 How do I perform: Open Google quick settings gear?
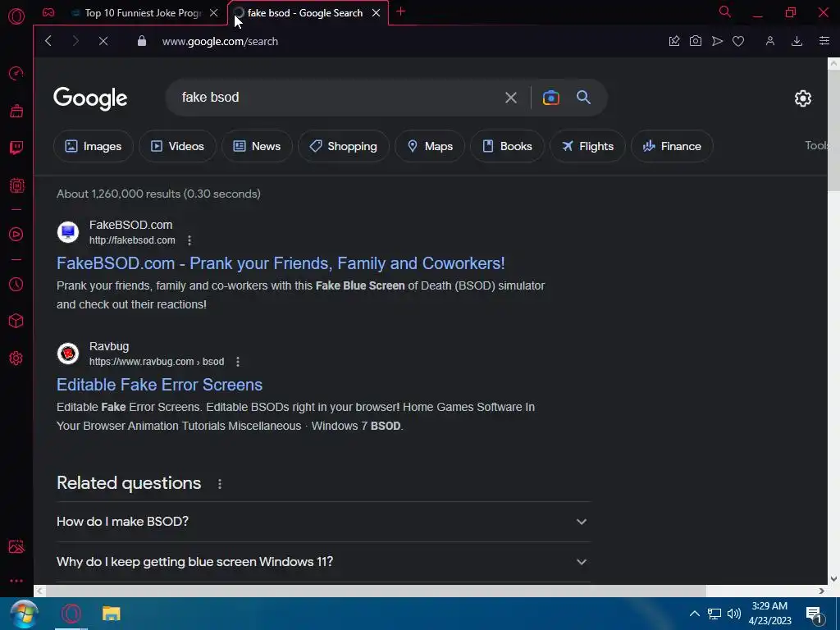pos(802,98)
